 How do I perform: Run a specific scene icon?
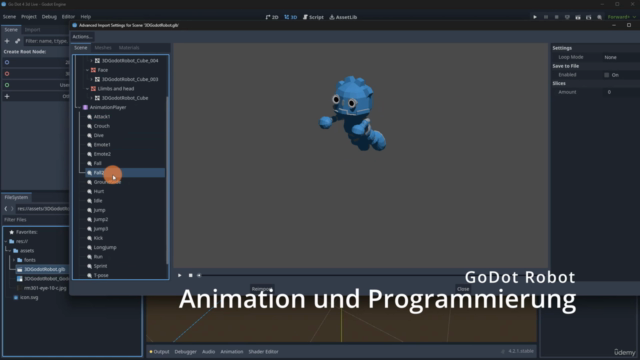588,17
